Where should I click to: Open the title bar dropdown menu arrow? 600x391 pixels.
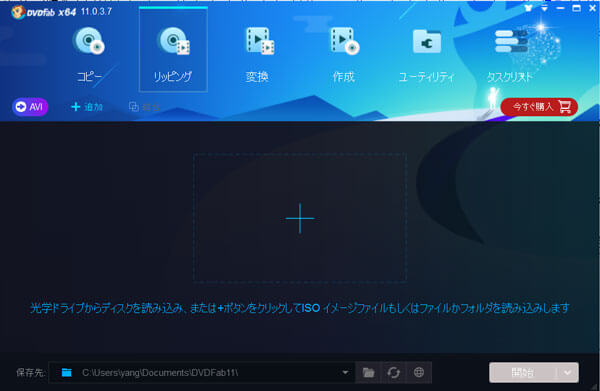click(544, 8)
